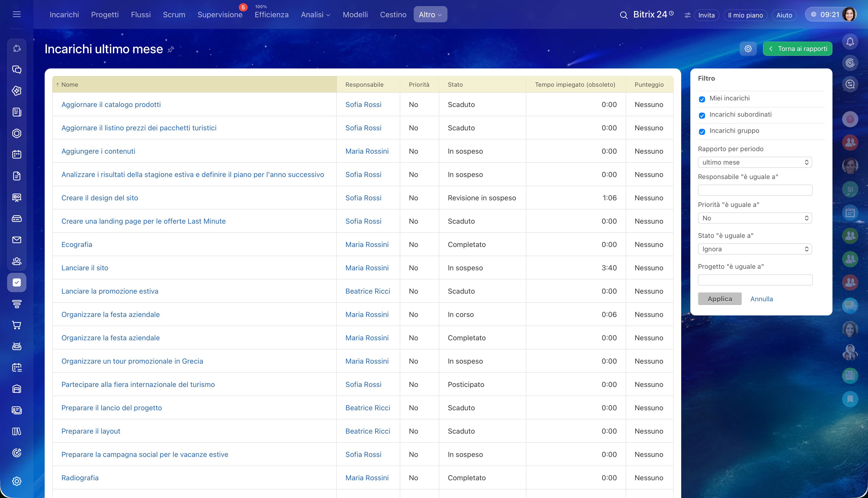The width and height of the screenshot is (868, 498).
Task: Open the CRM funnel icon in left sidebar
Action: (x=17, y=304)
